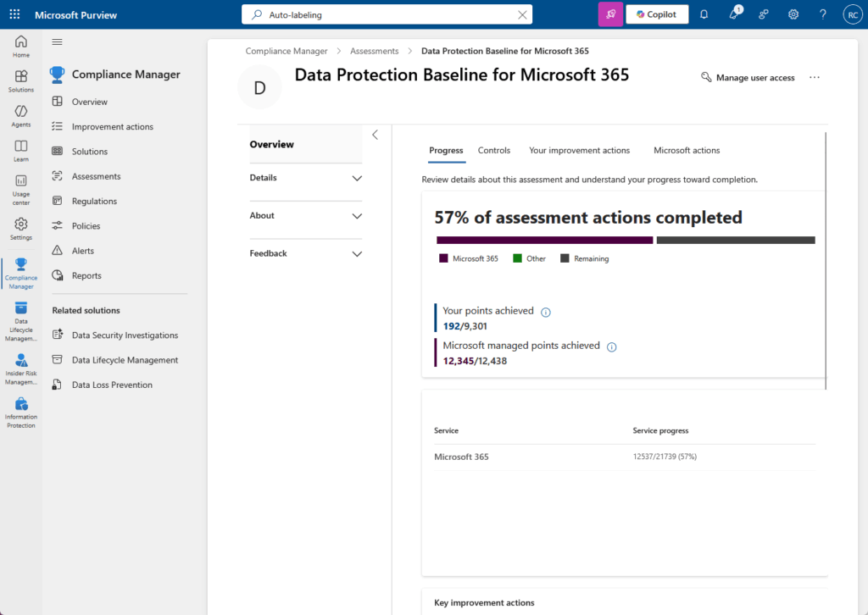Open Data Security Investigations link
Screen dimensions: 868x615
pyautogui.click(x=125, y=335)
